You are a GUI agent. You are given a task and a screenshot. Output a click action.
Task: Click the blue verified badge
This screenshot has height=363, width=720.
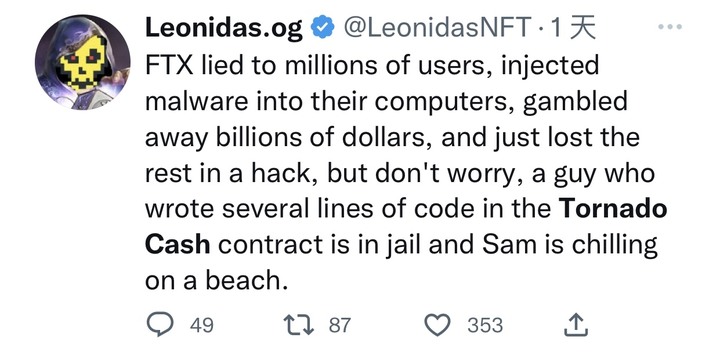(323, 28)
